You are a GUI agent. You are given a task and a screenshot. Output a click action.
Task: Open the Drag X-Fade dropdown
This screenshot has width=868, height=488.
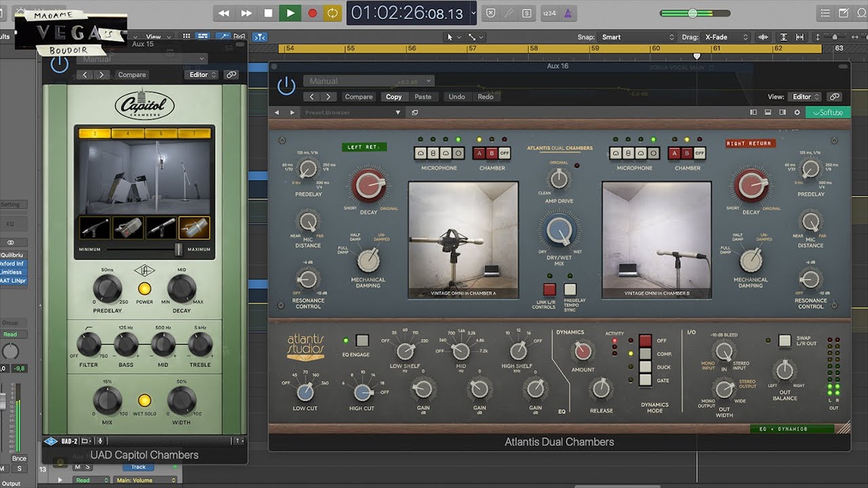point(726,37)
